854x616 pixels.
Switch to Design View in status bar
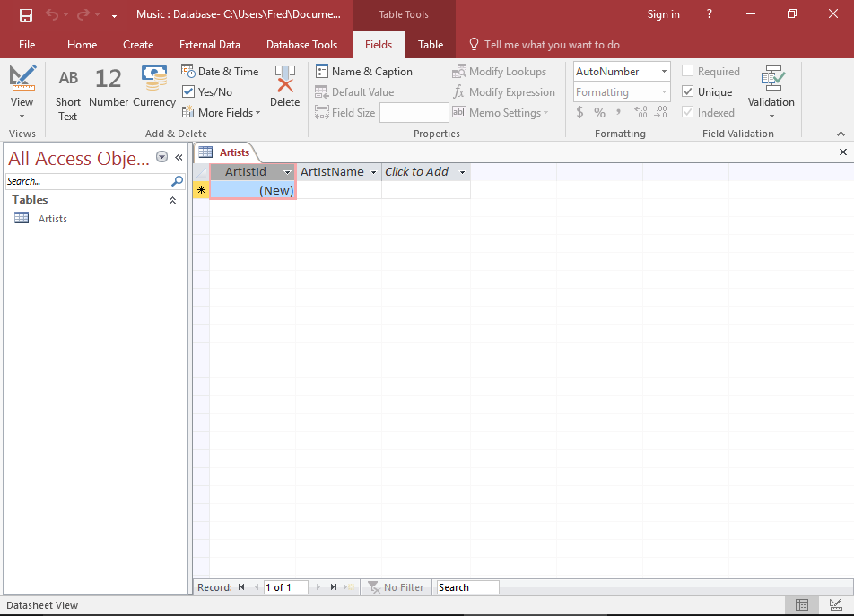(835, 604)
